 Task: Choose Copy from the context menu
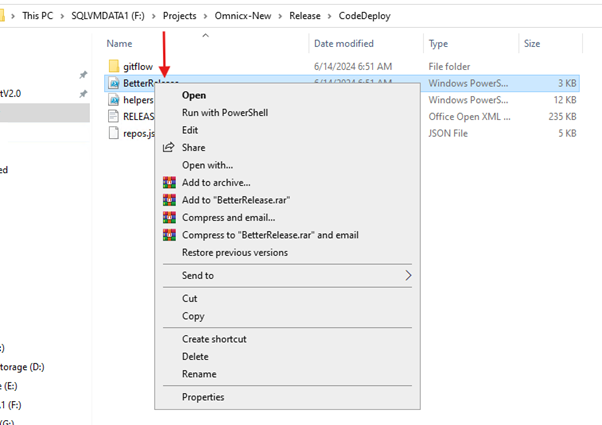click(193, 316)
